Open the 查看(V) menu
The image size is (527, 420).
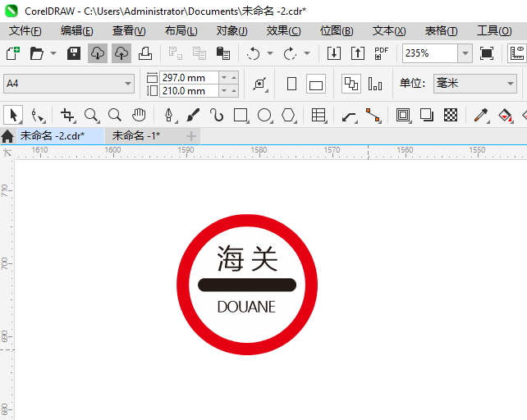(x=129, y=31)
